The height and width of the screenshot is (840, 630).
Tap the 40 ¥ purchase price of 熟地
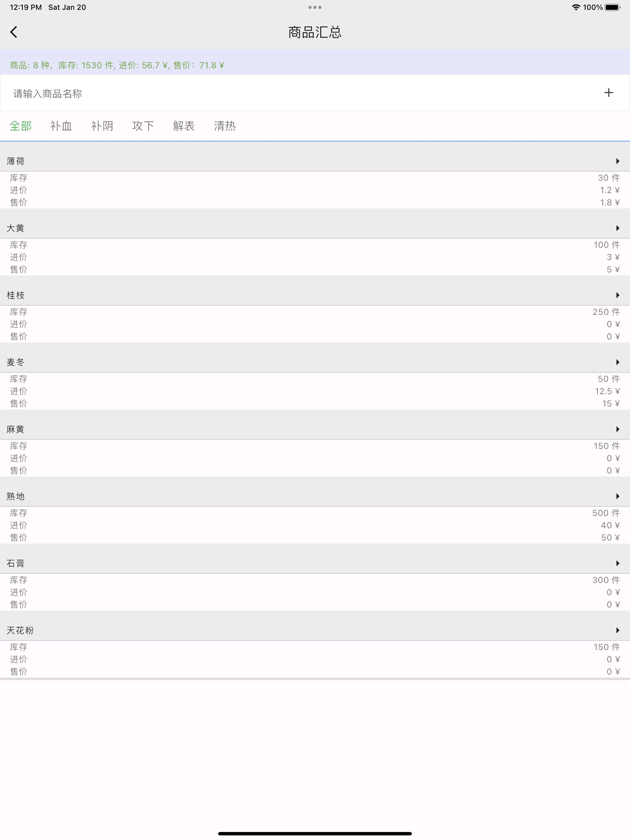[610, 525]
